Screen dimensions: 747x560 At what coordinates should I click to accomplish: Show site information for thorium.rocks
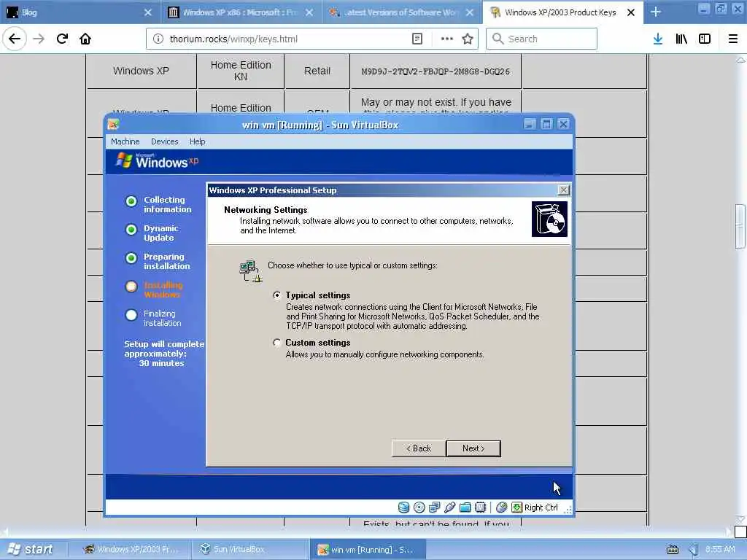point(158,39)
